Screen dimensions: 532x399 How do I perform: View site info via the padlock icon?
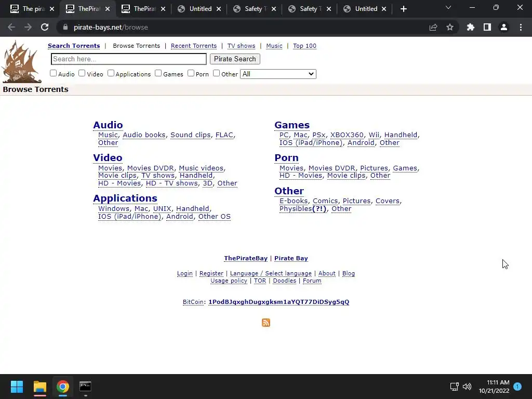tap(65, 27)
